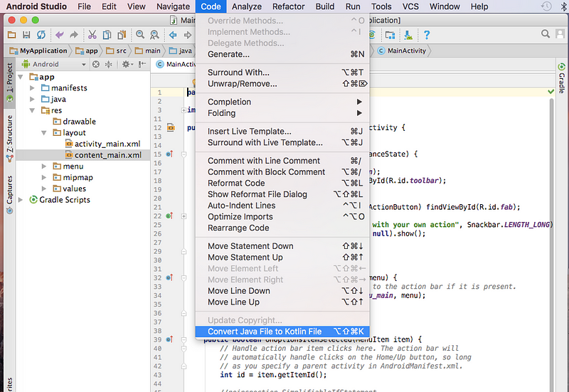Navigate Back with blue left arrow
The width and height of the screenshot is (569, 392).
click(x=173, y=35)
